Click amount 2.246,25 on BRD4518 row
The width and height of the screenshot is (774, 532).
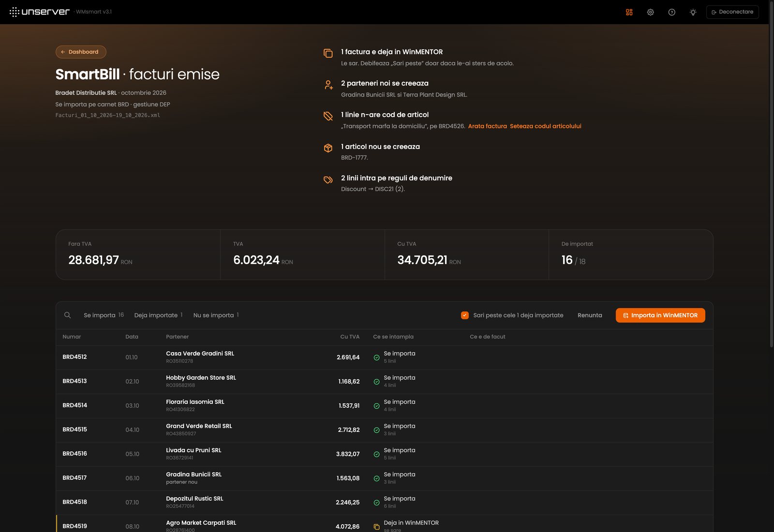(347, 502)
